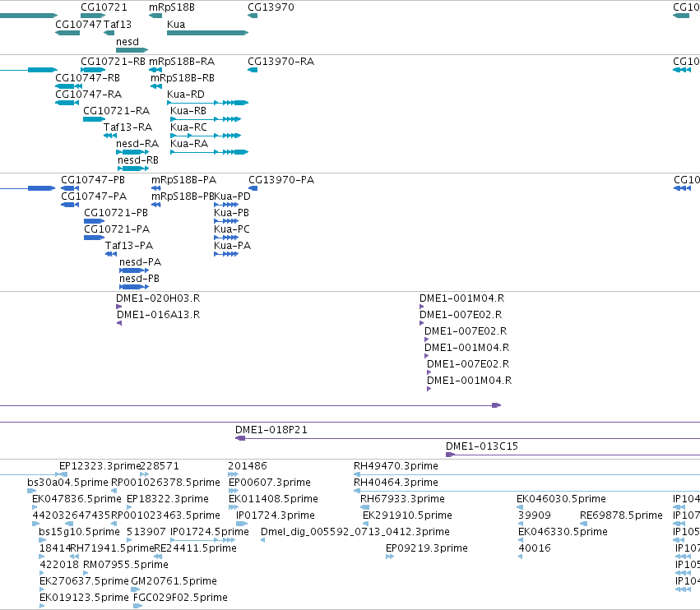Viewport: 700px width, 610px height.
Task: Open the RE69878.5prime EST label
Action: 621,515
